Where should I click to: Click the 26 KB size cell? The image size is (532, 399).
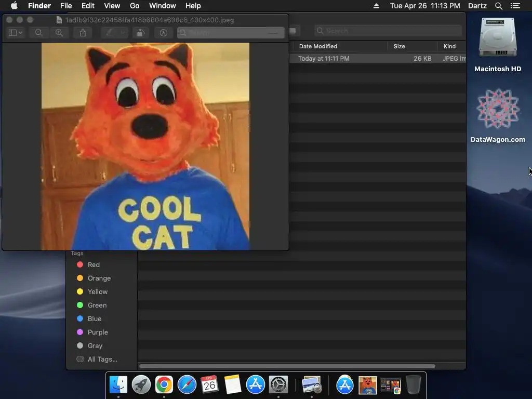[x=422, y=58]
